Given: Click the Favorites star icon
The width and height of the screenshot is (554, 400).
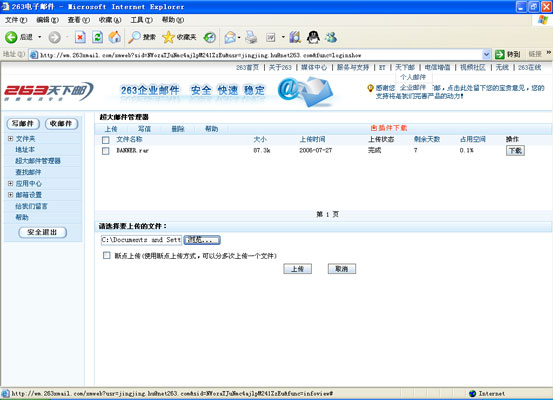Looking at the screenshot, I should coord(168,37).
